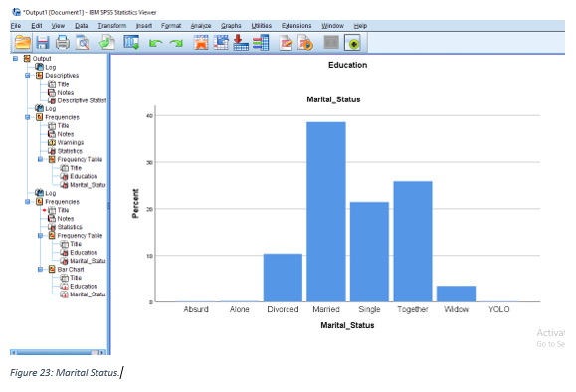This screenshot has width=576, height=392.
Task: Click the Married bar in the chart
Action: [326, 212]
